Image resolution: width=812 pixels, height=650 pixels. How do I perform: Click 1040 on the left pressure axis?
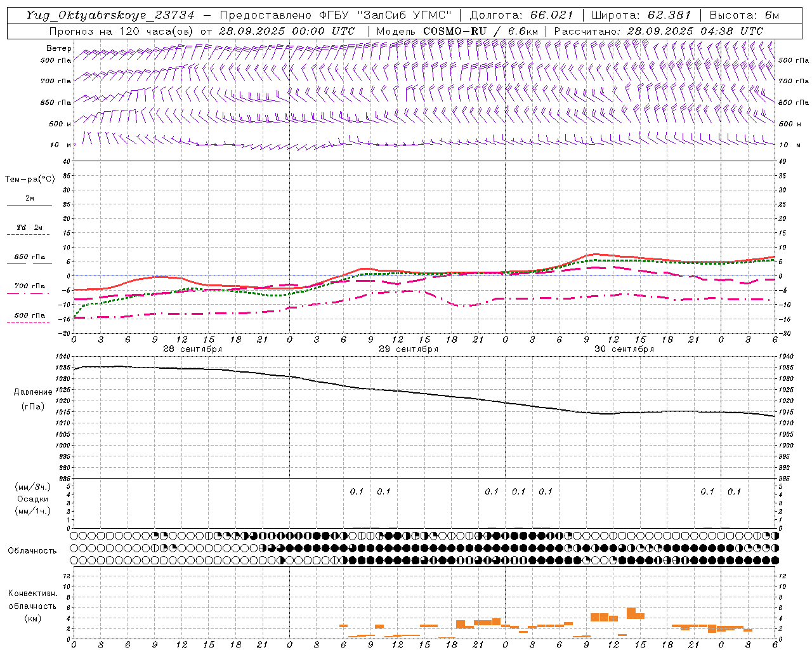[63, 356]
